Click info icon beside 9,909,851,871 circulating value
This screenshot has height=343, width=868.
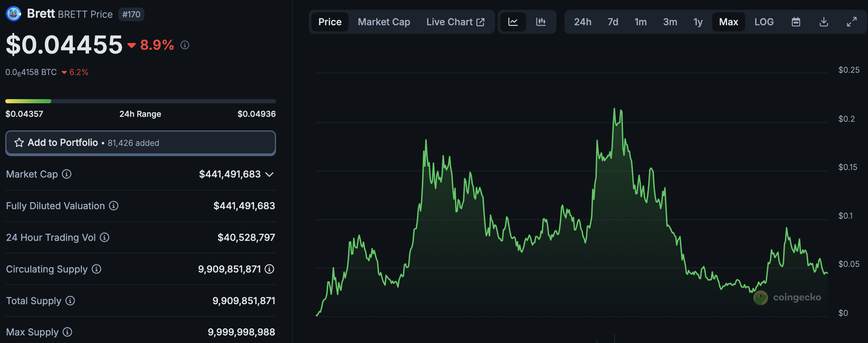269,269
